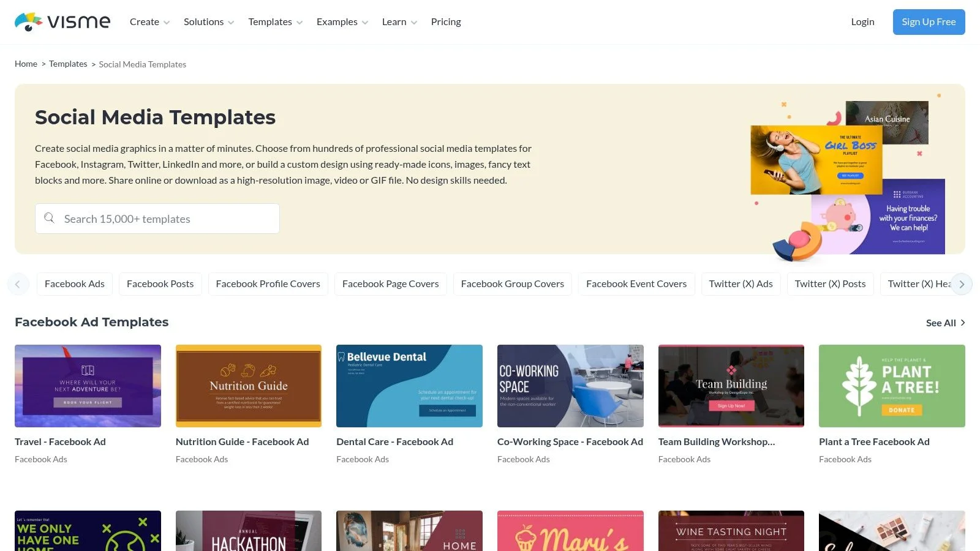Viewport: 980px width, 551px height.
Task: Focus the Search 15,000+ templates field
Action: click(x=165, y=219)
